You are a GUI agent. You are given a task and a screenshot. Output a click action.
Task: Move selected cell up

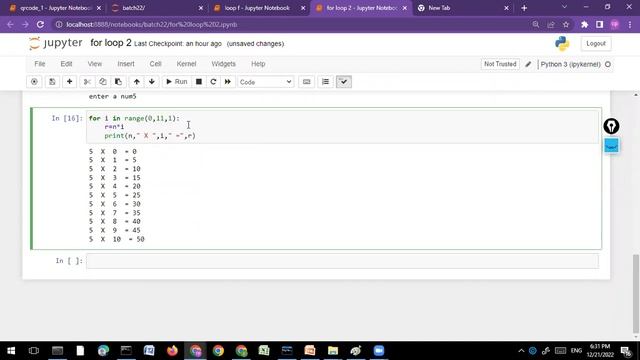coord(137,82)
